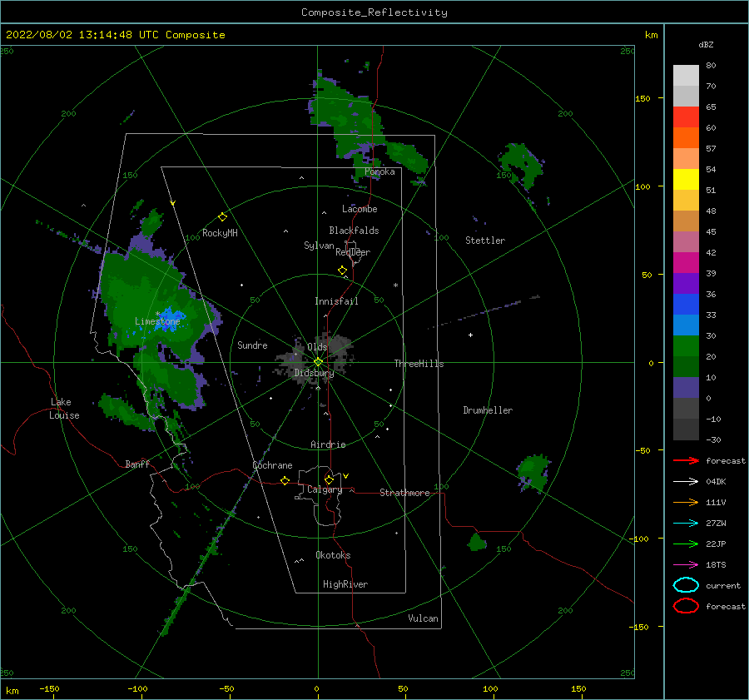Click the small green echo cell north of Vulcan
Viewport: 749px width, 700px height.
477,543
